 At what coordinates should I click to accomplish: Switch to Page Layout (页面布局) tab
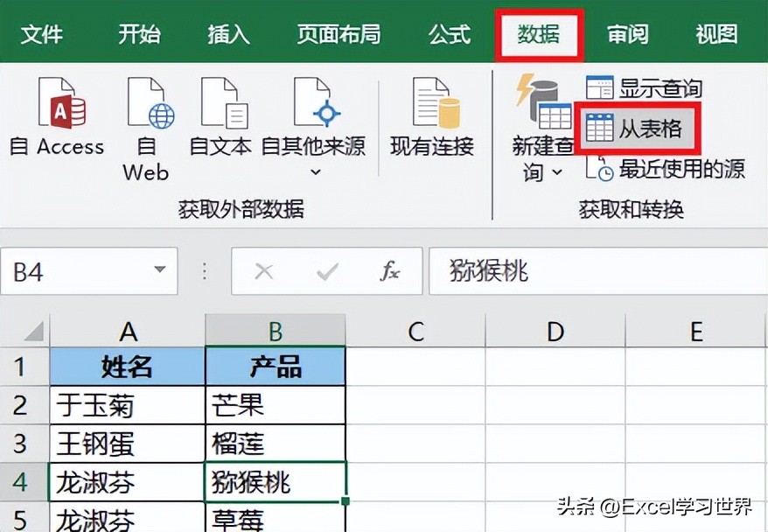(x=339, y=34)
